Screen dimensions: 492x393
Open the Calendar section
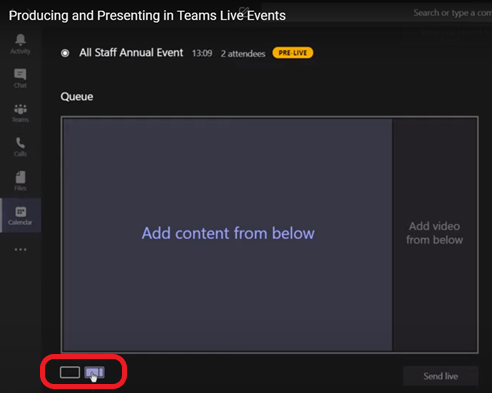[x=20, y=215]
